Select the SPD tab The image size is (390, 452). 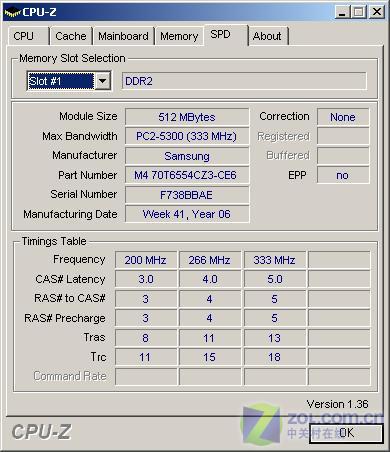coord(226,34)
